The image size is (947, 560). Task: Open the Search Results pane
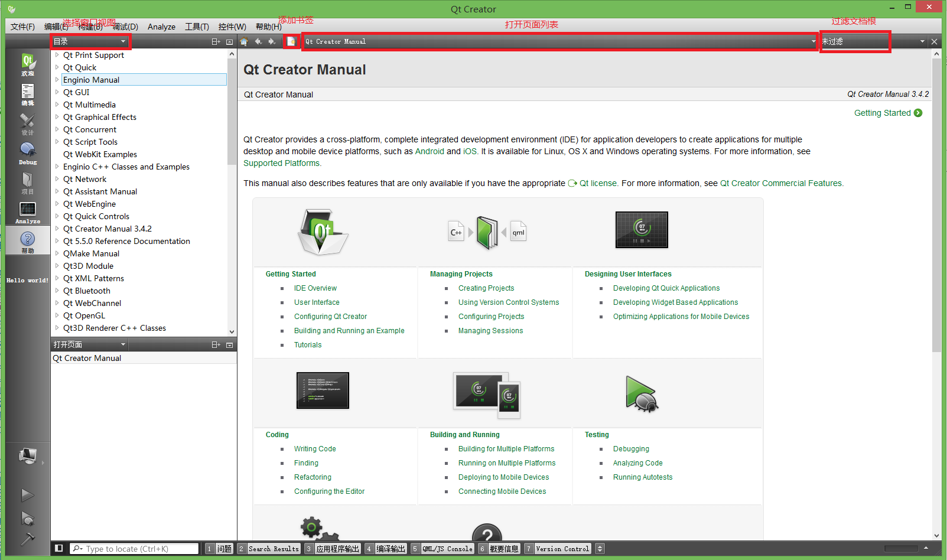pyautogui.click(x=269, y=549)
